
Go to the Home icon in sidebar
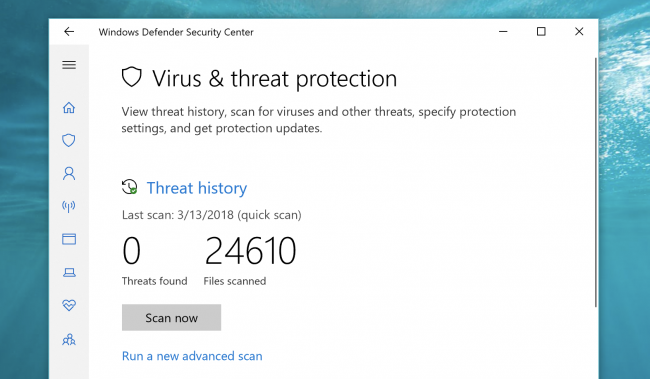tap(69, 108)
